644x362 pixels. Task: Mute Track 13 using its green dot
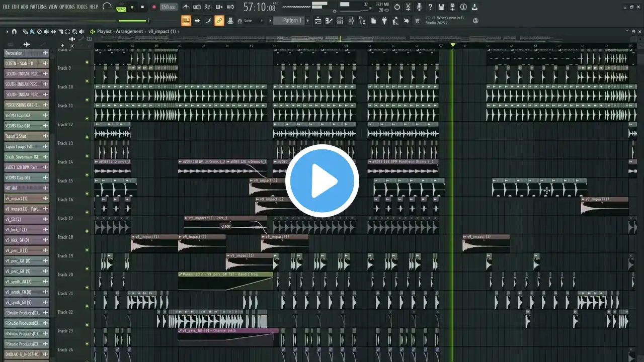[x=87, y=156]
